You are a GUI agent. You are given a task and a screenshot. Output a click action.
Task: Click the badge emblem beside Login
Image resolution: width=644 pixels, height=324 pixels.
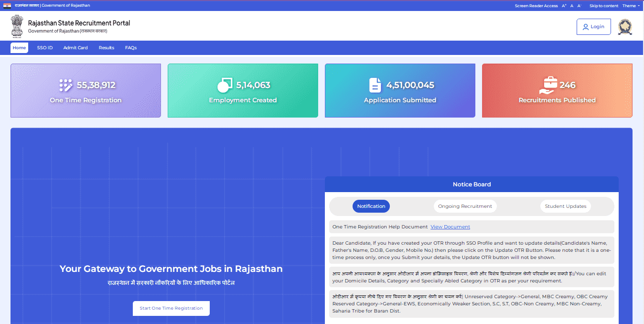coord(624,27)
